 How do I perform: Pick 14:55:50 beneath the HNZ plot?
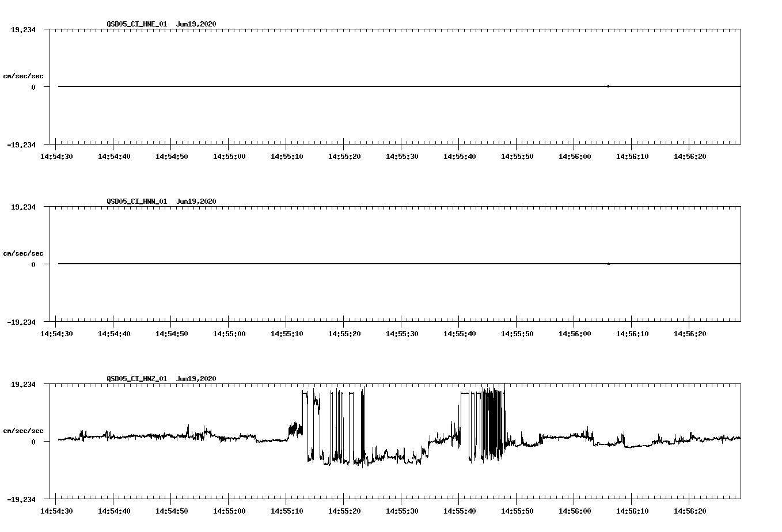pos(517,511)
